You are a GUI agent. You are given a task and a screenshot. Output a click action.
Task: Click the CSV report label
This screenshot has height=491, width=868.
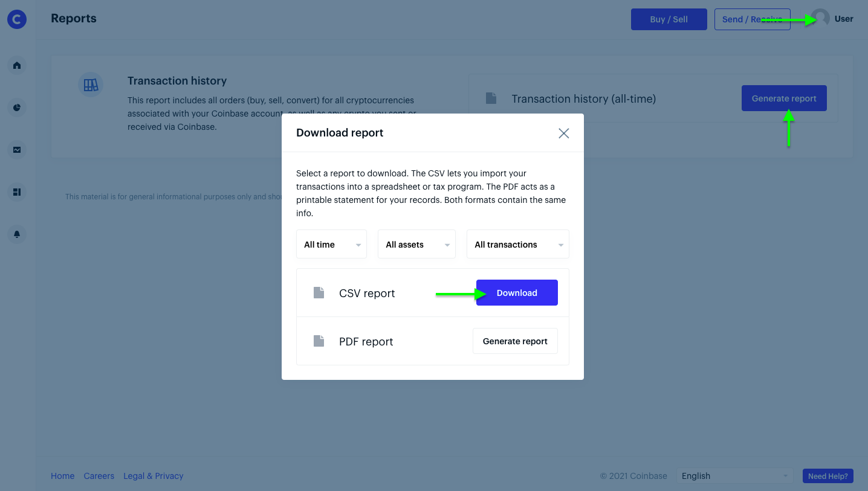367,294
